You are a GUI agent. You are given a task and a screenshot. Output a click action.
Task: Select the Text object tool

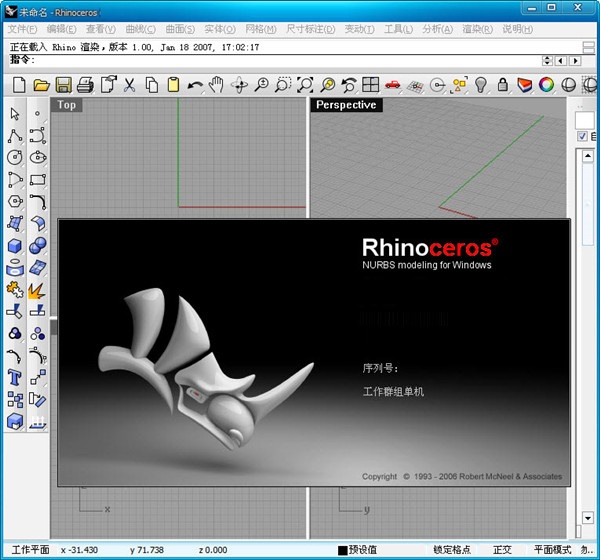point(15,377)
